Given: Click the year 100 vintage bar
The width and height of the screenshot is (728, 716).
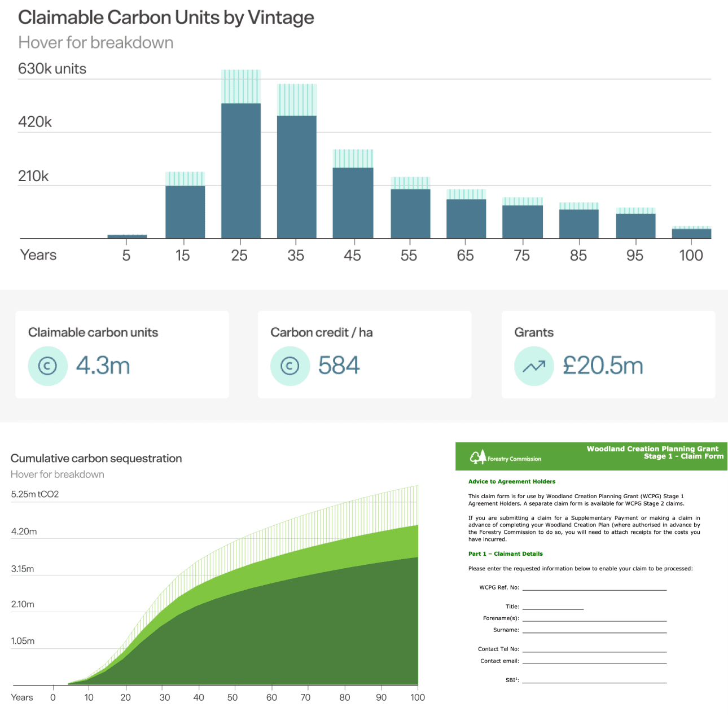Looking at the screenshot, I should [x=691, y=233].
